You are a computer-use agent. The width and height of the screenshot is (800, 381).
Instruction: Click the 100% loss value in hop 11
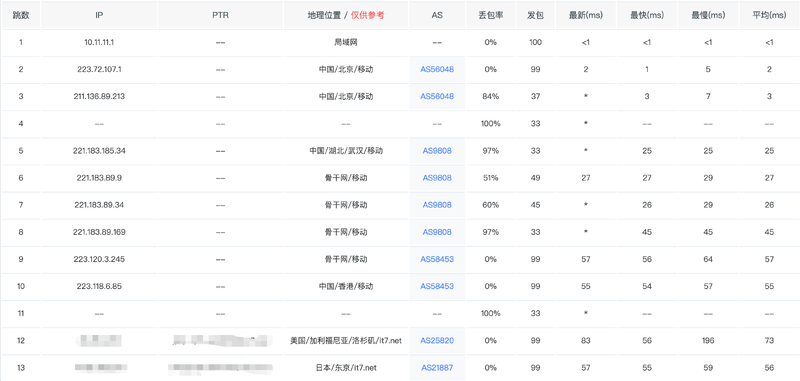pos(490,313)
